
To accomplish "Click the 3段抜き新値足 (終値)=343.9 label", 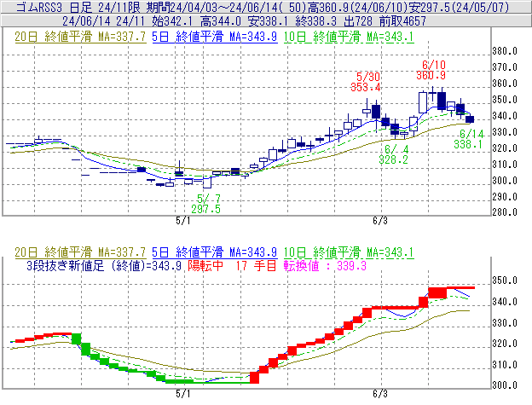I will coord(104,265).
